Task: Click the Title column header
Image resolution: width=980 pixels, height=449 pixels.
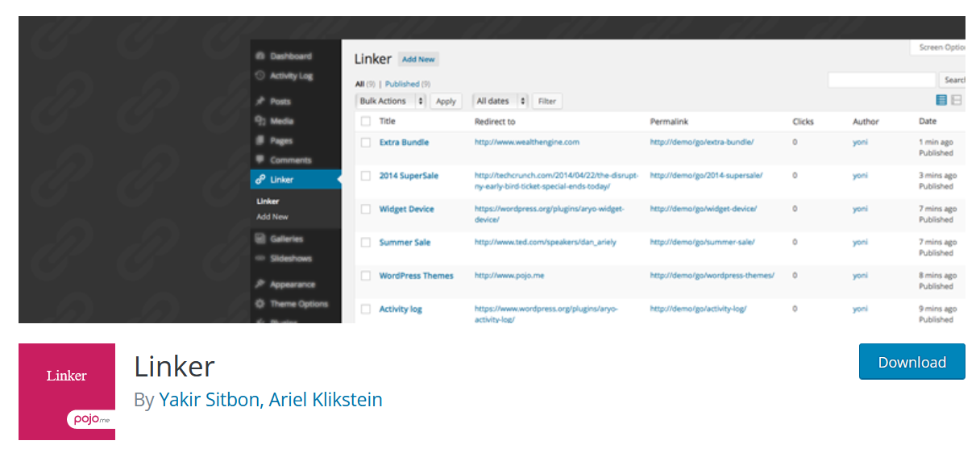Action: tap(388, 122)
